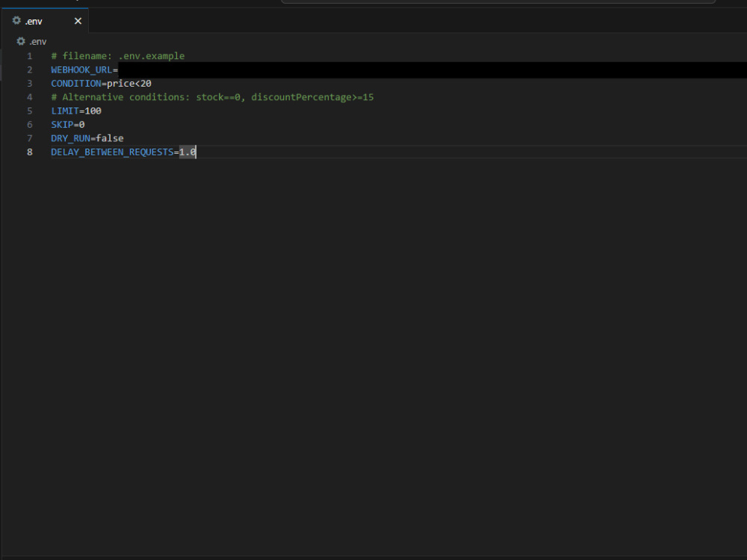This screenshot has height=560, width=747.
Task: Click the gear icon on the .env tab
Action: click(16, 20)
